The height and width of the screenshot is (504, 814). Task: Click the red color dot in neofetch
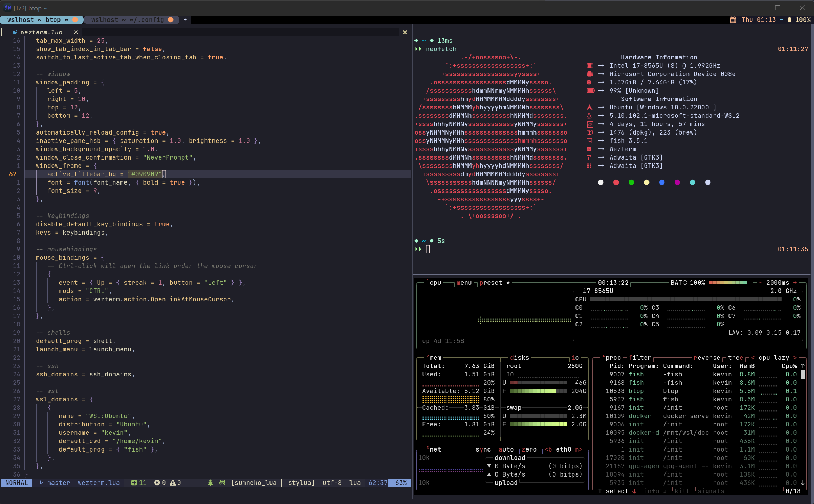[x=616, y=182]
